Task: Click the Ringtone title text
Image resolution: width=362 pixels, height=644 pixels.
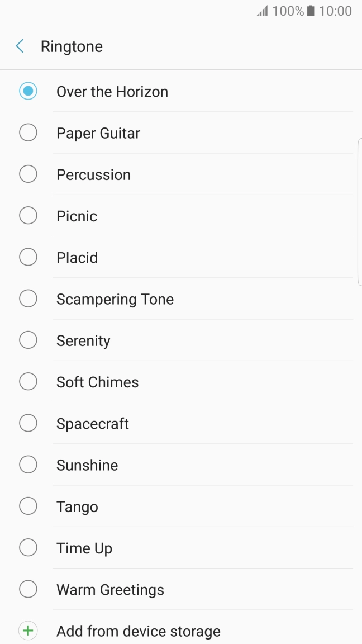Action: click(x=72, y=46)
